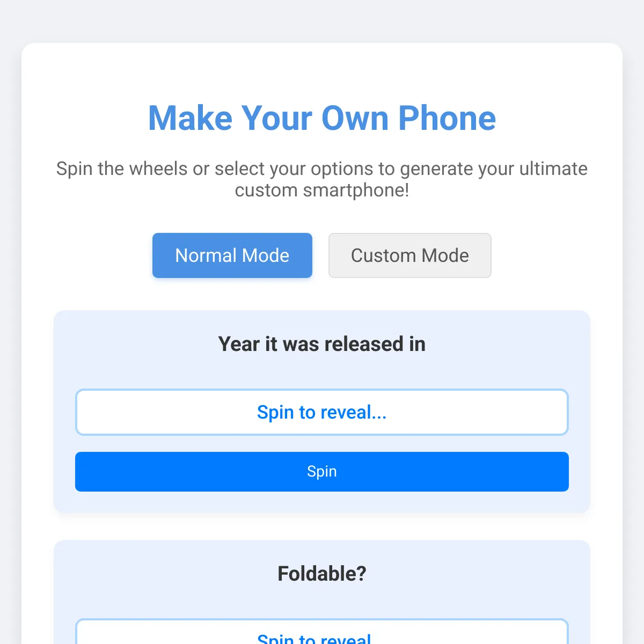Activate the gray Custom Mode toggle
Screen dimensions: 644x644
click(410, 255)
